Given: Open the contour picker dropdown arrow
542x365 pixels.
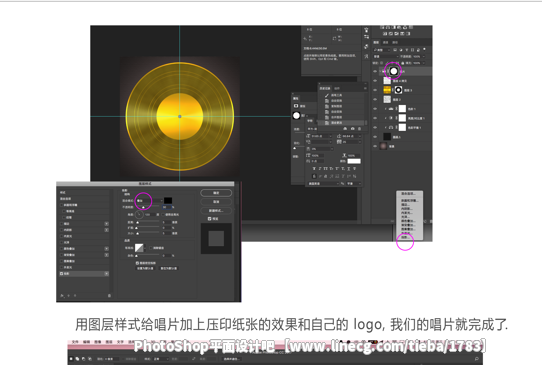Looking at the screenshot, I should (x=146, y=248).
